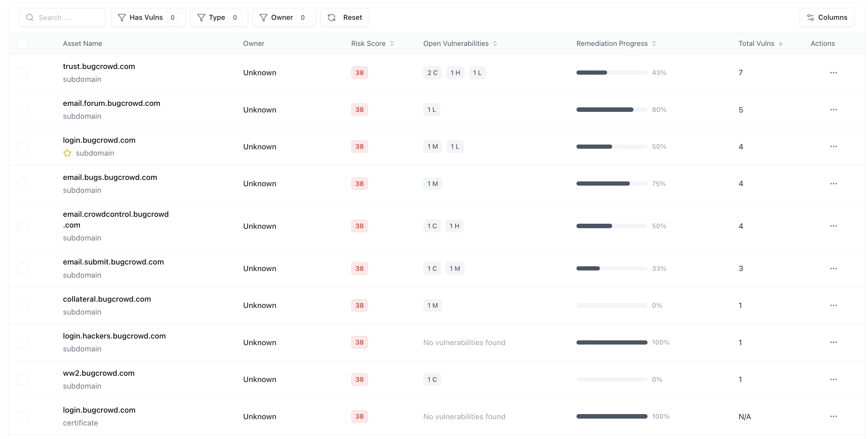Open ellipsis menu for collateral.bugcrowd.com row
This screenshot has width=868, height=439.
tap(833, 305)
